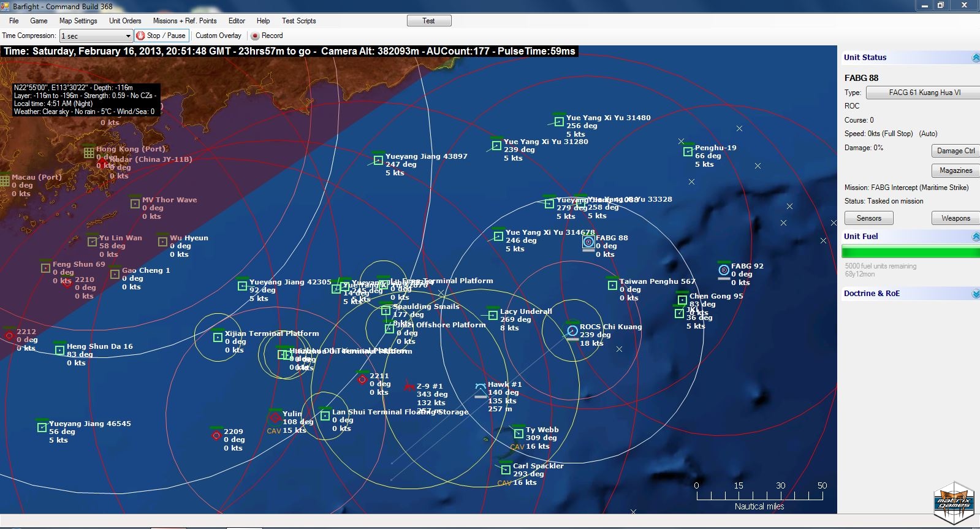Open the Unit Orders menu
The height and width of the screenshot is (529, 980).
[x=125, y=21]
